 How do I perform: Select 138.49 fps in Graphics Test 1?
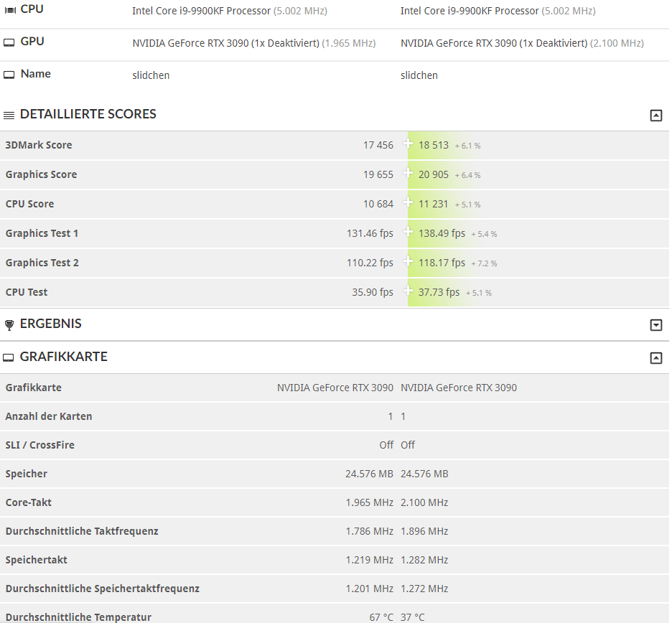(442, 233)
